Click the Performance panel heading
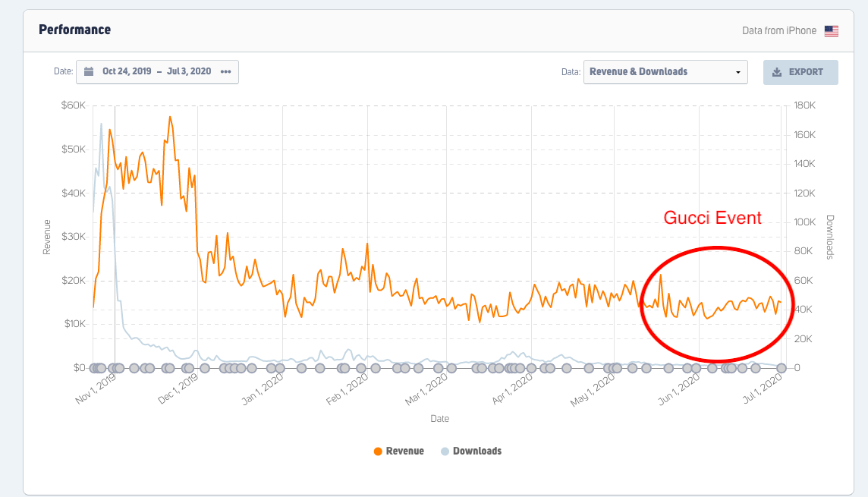Image resolution: width=868 pixels, height=497 pixels. tap(74, 30)
